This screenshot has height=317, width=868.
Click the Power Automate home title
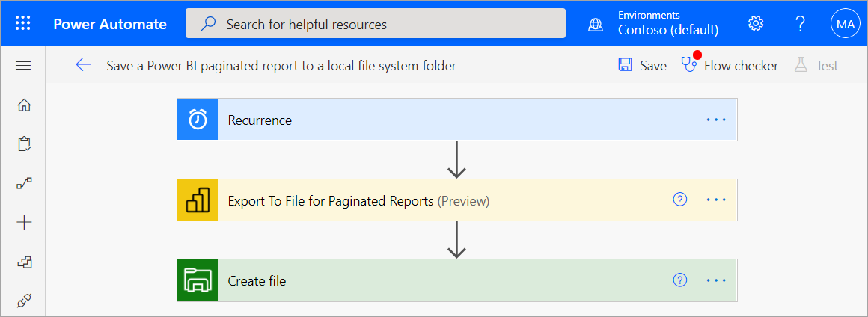click(109, 24)
